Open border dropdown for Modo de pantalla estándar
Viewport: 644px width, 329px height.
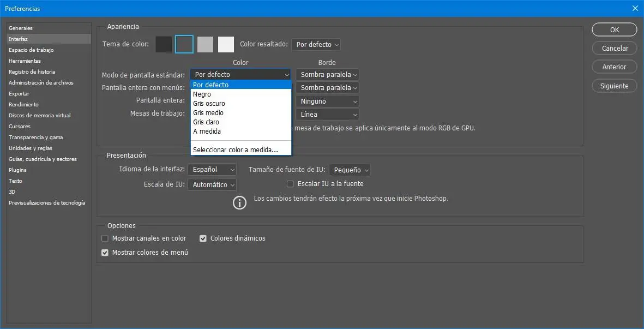pos(327,74)
